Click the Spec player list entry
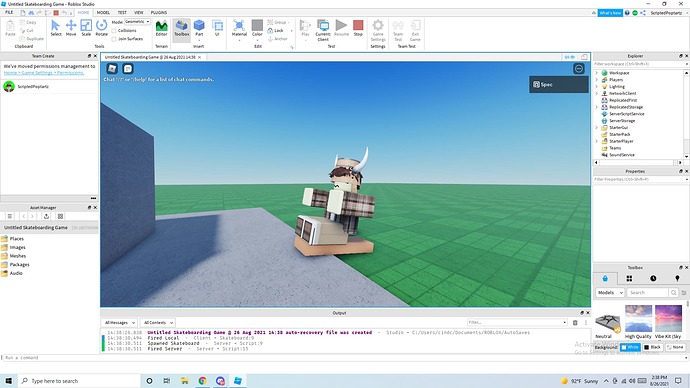This screenshot has width=690, height=388. tap(558, 84)
